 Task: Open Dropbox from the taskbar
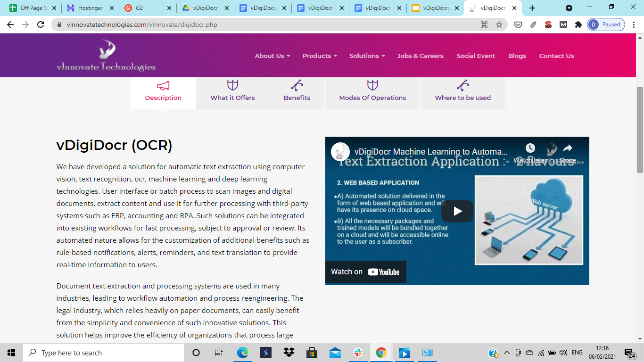[289, 353]
